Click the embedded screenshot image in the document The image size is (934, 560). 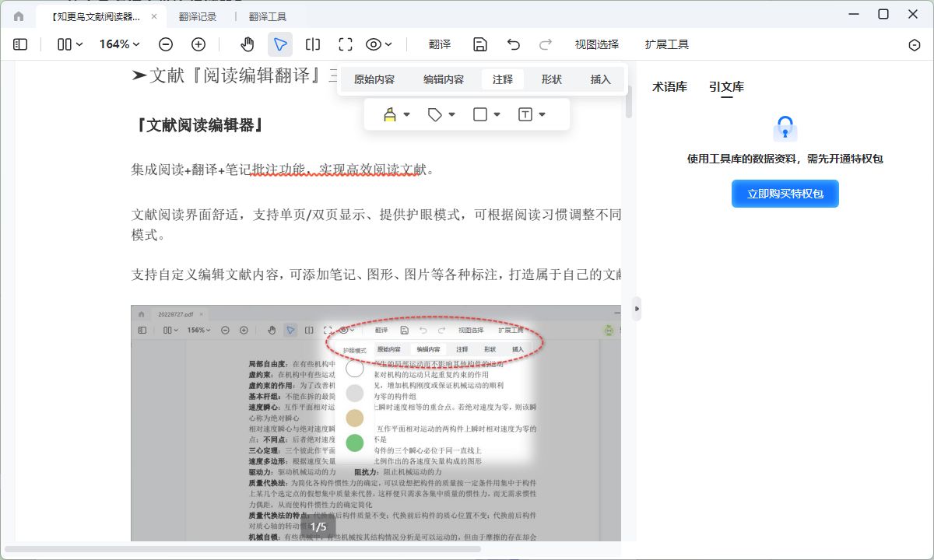[x=376, y=423]
